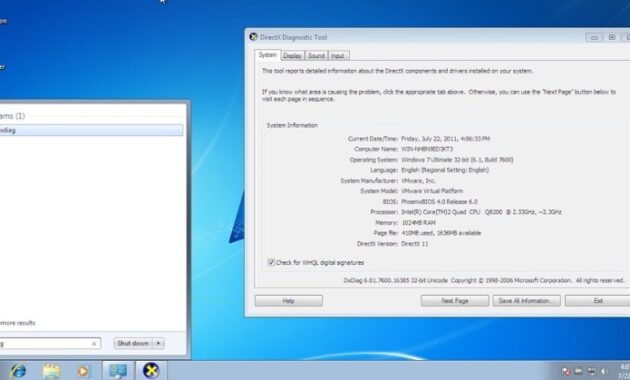Click the Computer Name value text
The height and width of the screenshot is (380, 630).
[427, 149]
